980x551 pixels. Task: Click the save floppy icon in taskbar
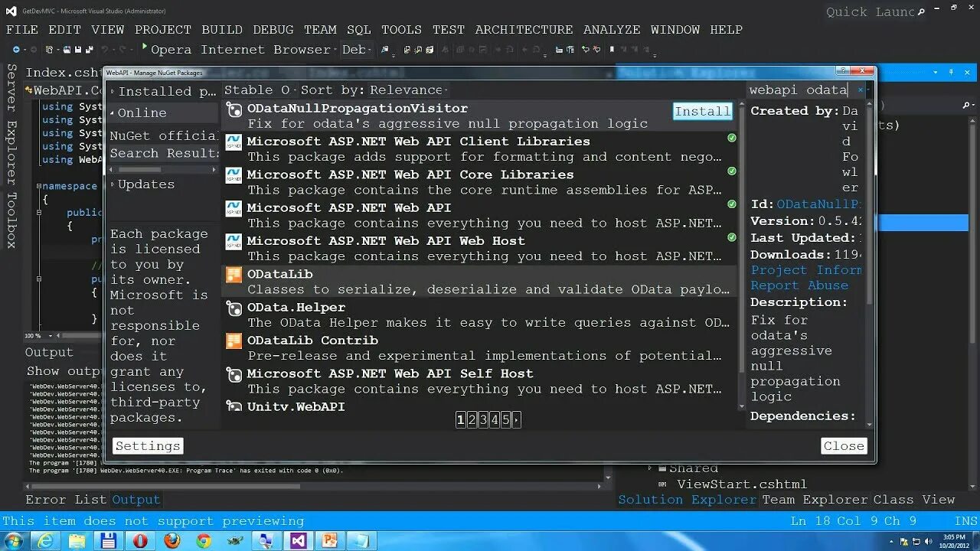pos(109,541)
